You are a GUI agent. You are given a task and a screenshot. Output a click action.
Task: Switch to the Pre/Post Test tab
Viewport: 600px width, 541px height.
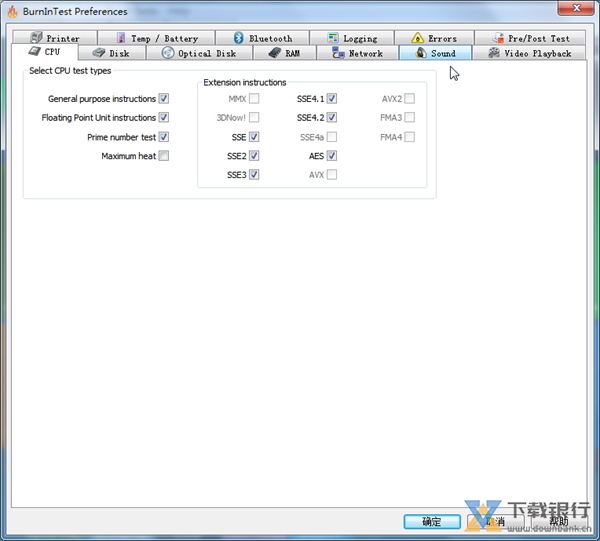pos(530,38)
